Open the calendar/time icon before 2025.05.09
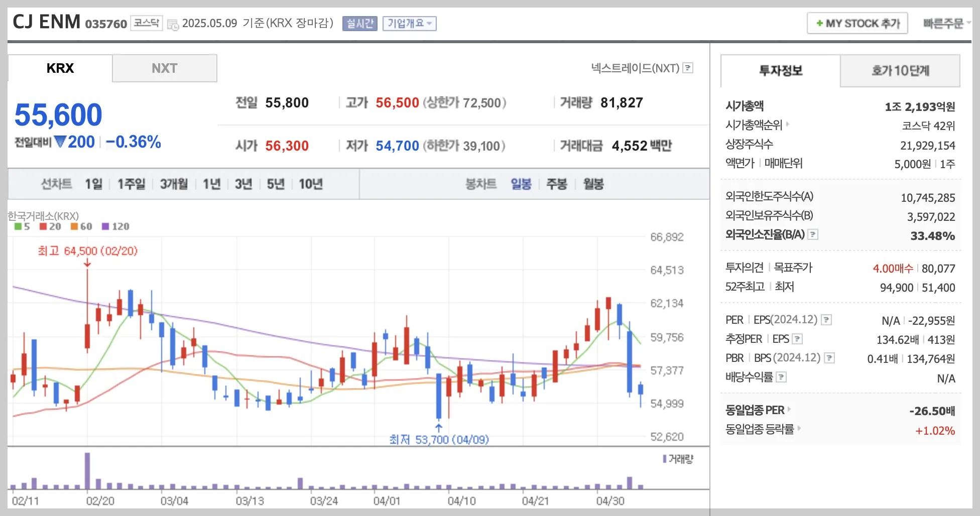980x516 pixels. click(173, 24)
